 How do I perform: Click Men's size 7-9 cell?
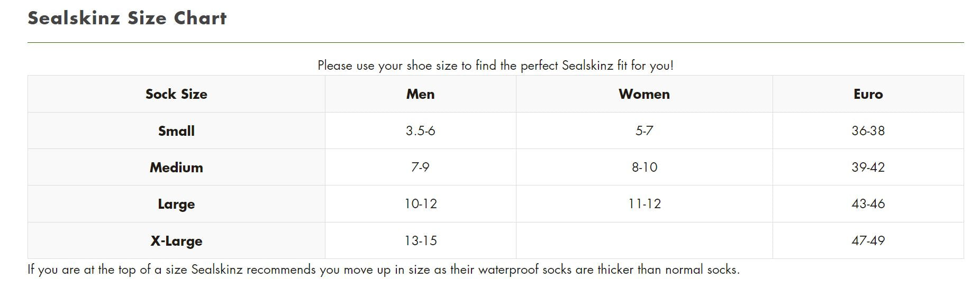pos(420,168)
